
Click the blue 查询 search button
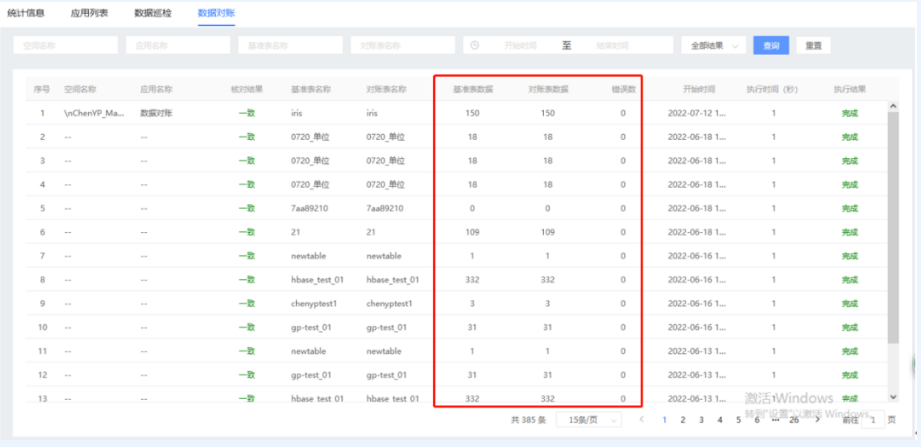[x=771, y=46]
